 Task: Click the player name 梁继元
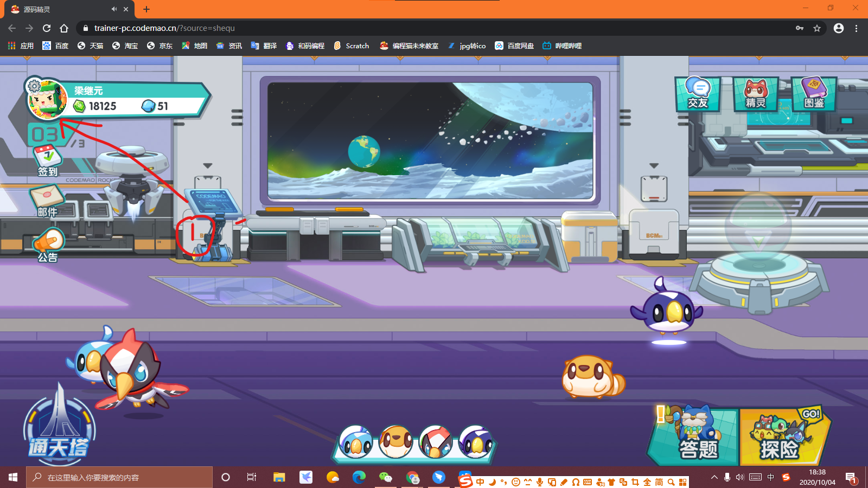point(88,91)
